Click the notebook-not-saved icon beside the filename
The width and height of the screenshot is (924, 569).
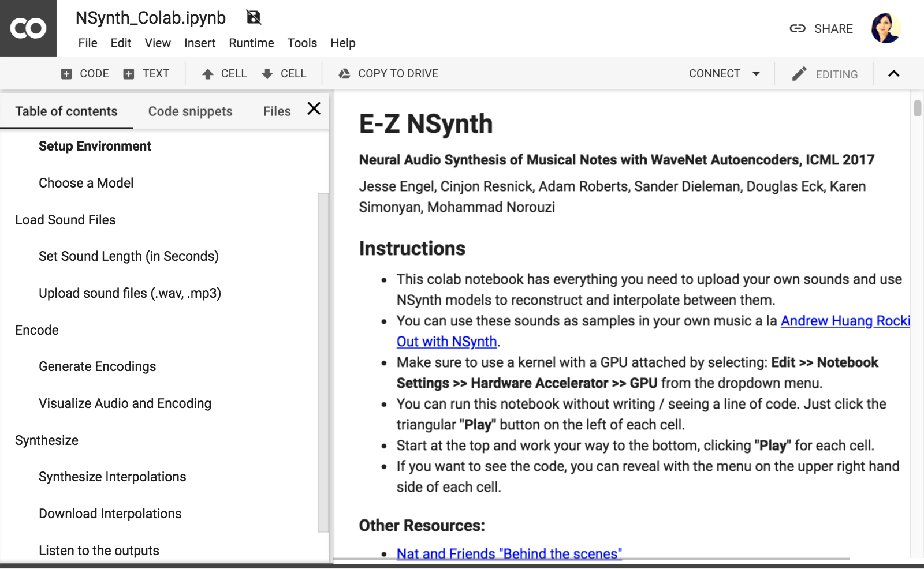coord(254,17)
